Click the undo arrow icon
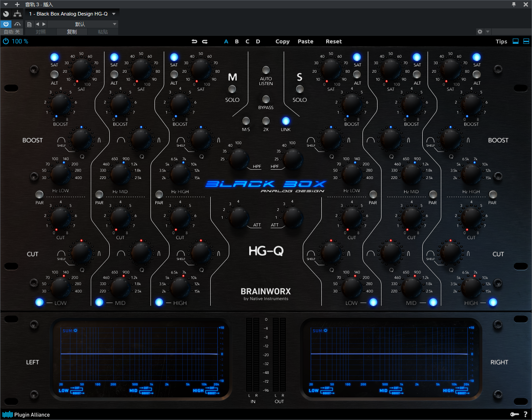This screenshot has height=420, width=532. click(194, 41)
